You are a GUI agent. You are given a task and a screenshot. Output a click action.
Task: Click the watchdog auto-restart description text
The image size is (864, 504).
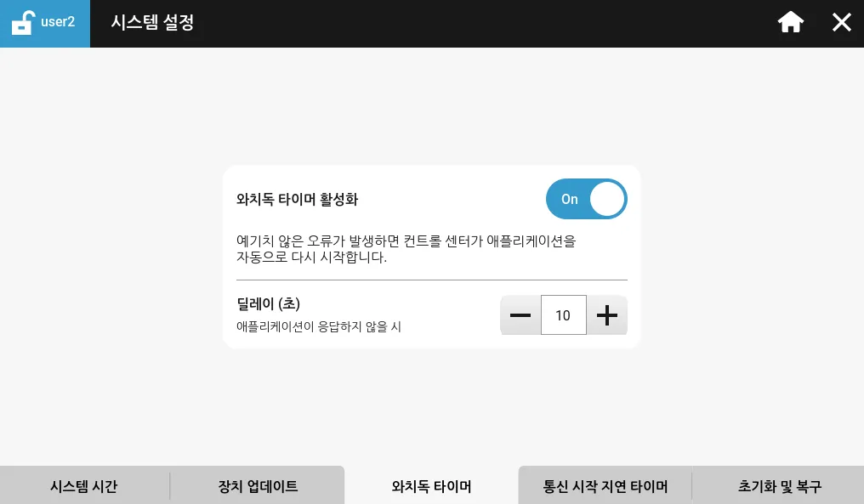[x=406, y=249]
